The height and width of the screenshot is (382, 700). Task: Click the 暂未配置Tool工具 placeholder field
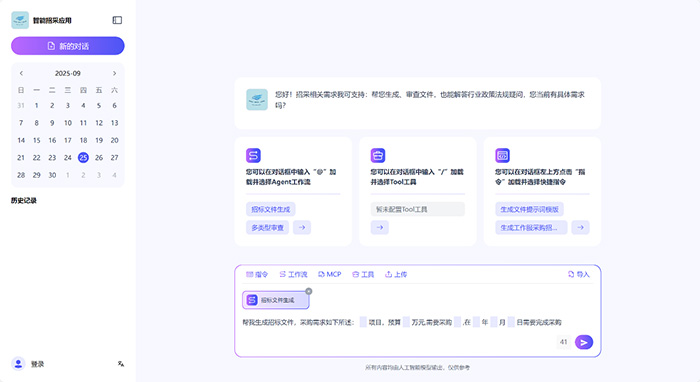click(418, 209)
